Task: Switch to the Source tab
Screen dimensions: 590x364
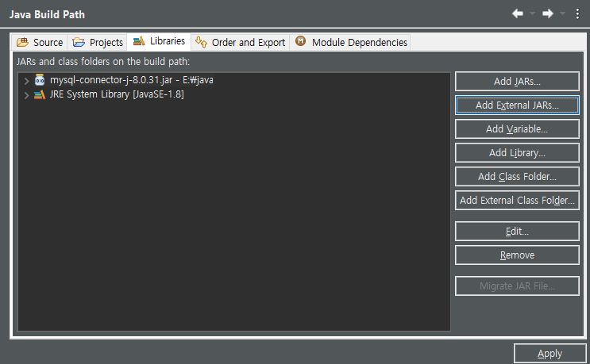Action: coord(40,43)
